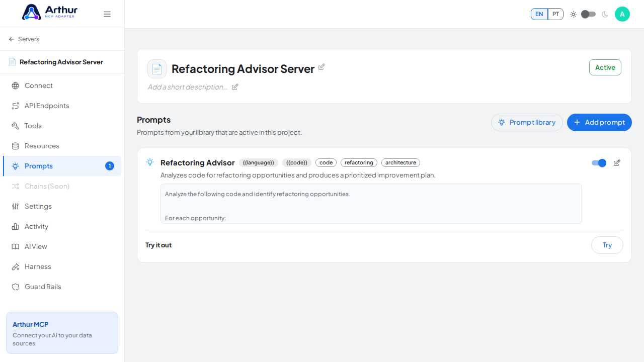Click the refactoring tag
The width and height of the screenshot is (644, 362).
pyautogui.click(x=359, y=163)
